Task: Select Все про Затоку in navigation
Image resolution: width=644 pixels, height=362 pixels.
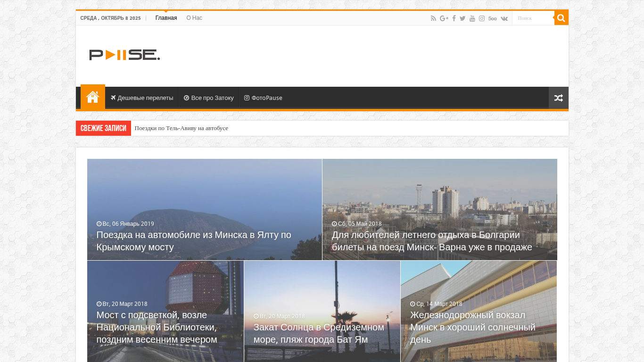Action: (209, 98)
